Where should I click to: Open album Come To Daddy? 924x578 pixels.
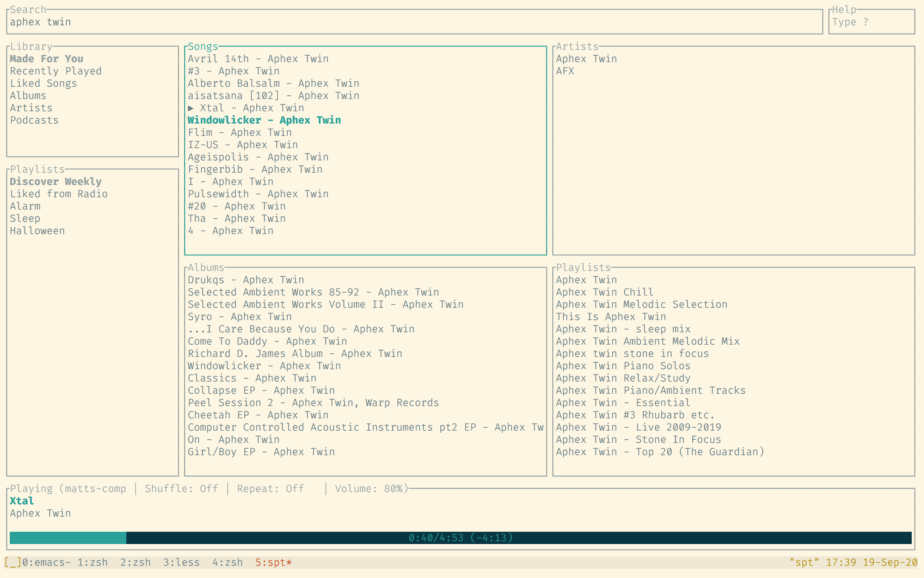click(x=267, y=341)
